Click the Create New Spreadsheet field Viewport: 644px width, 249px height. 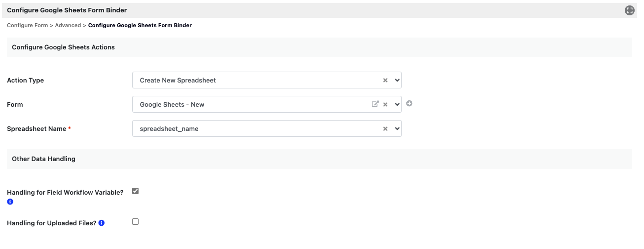(256, 81)
